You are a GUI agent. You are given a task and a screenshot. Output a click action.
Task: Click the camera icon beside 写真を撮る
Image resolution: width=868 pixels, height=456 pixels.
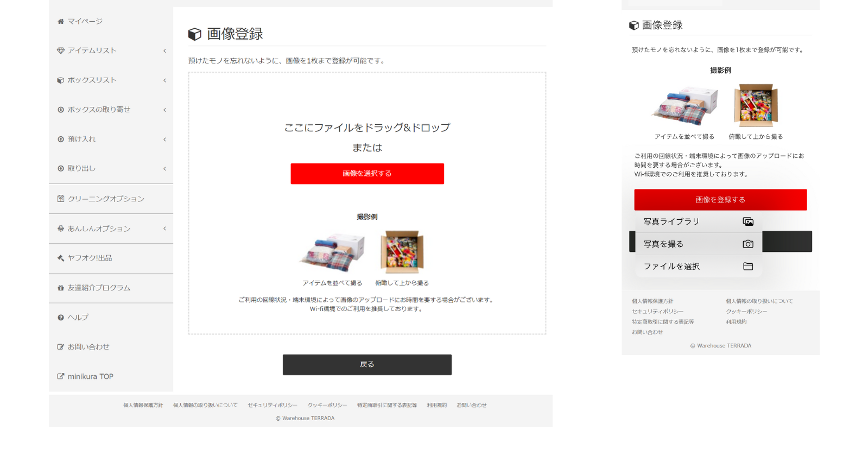pos(748,244)
